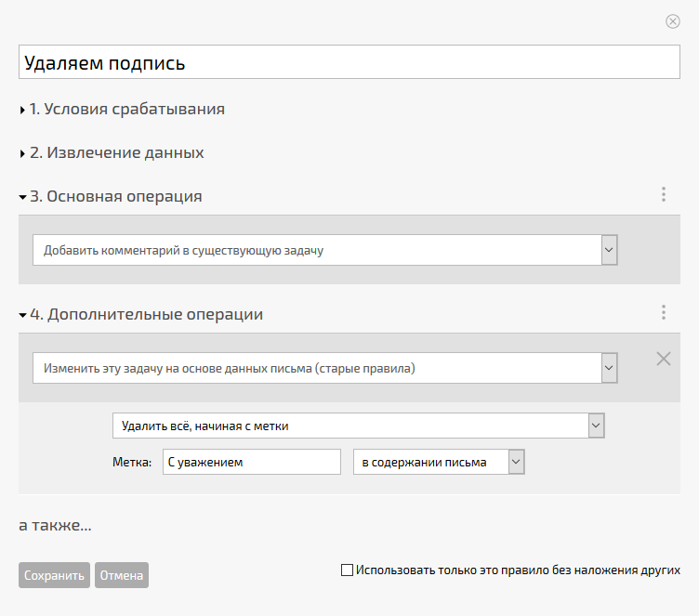The width and height of the screenshot is (699, 616).
Task: Open dropdown 'Изменить эту задачу на основе данных письма'
Action: (325, 368)
